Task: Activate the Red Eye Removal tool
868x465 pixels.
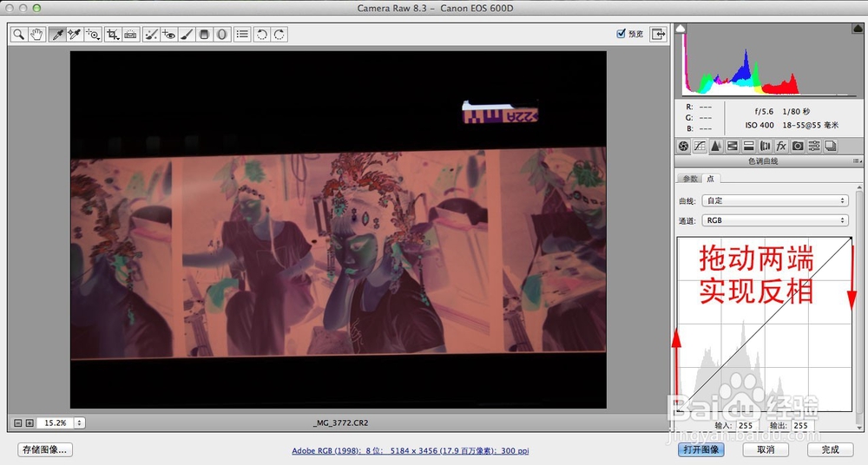Action: pos(169,35)
